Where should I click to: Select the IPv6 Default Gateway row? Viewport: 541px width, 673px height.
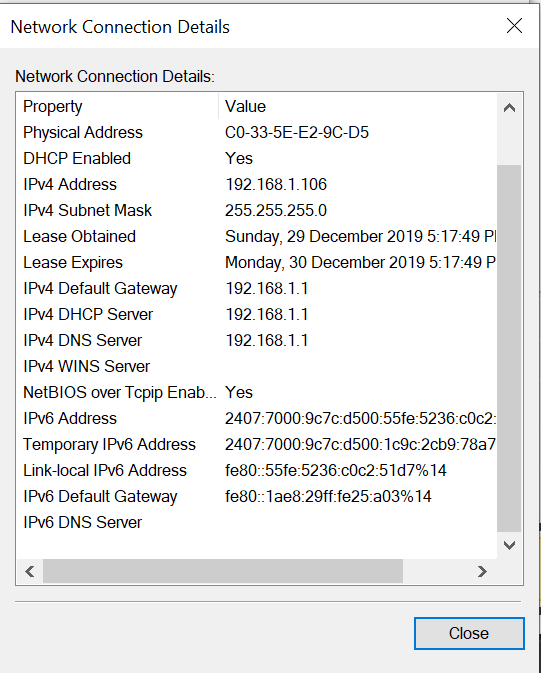[x=257, y=496]
